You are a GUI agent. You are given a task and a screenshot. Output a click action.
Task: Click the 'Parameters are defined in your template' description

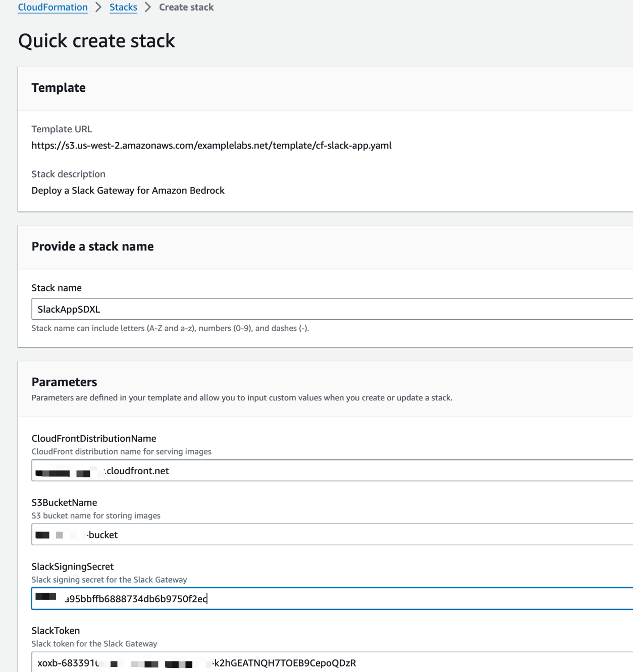click(242, 398)
